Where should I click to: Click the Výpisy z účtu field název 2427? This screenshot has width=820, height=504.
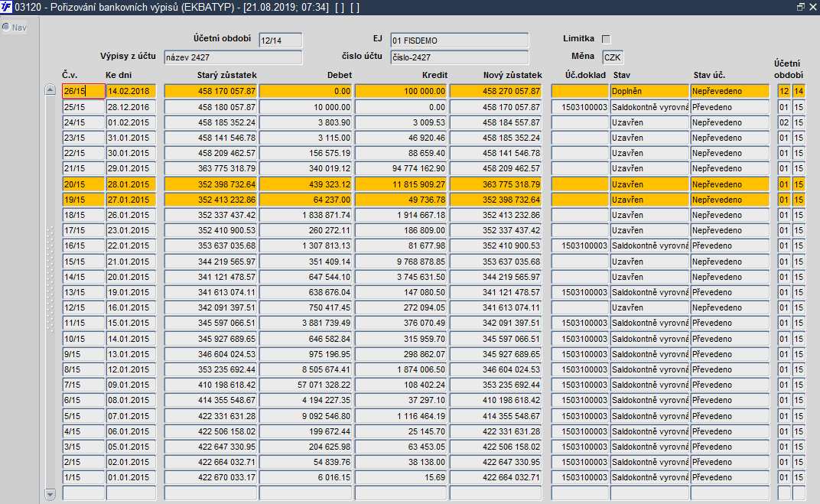[233, 57]
